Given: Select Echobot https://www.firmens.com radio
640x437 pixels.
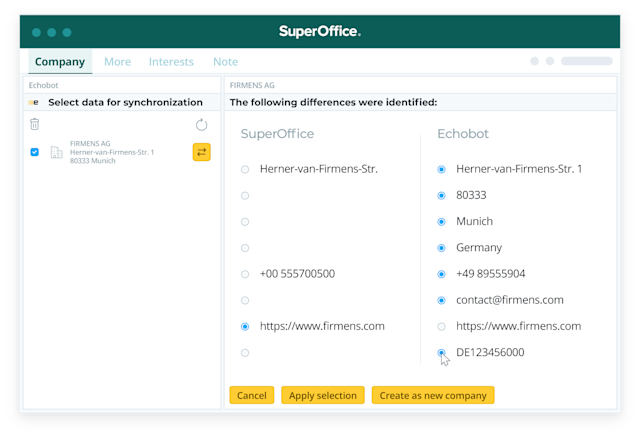Looking at the screenshot, I should 441,326.
